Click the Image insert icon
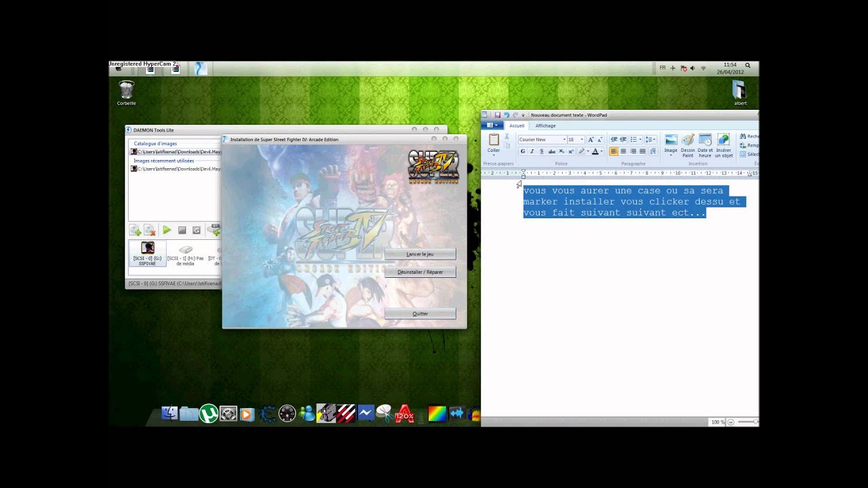This screenshot has height=488, width=868. (671, 140)
